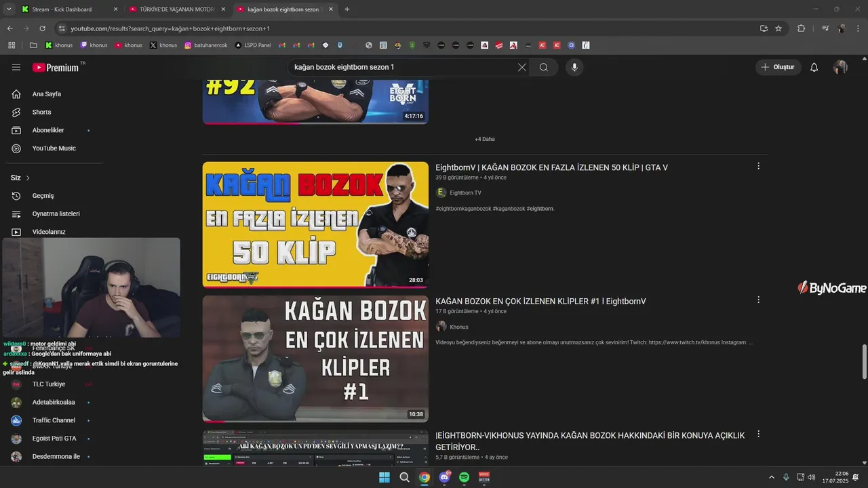
Task: Open YouTube Music in the sidebar
Action: 54,148
